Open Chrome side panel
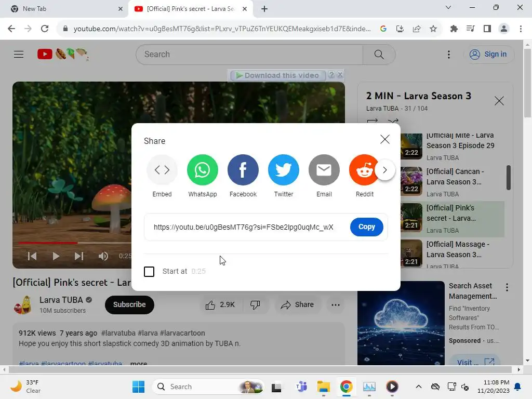Image resolution: width=532 pixels, height=399 pixels. pos(487,29)
